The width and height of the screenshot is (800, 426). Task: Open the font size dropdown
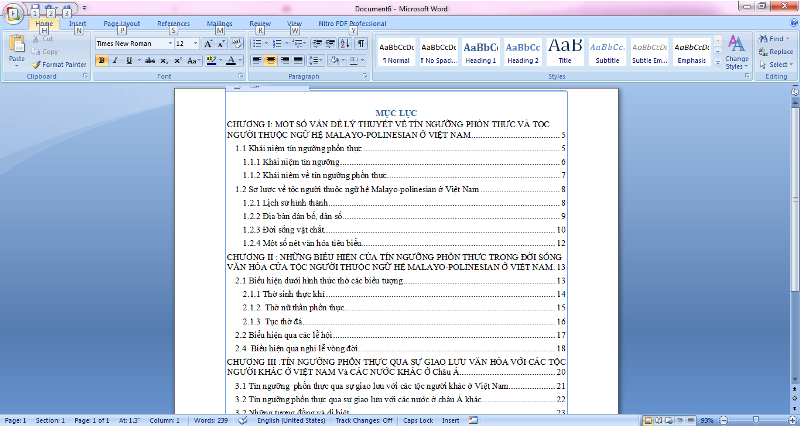pos(195,44)
